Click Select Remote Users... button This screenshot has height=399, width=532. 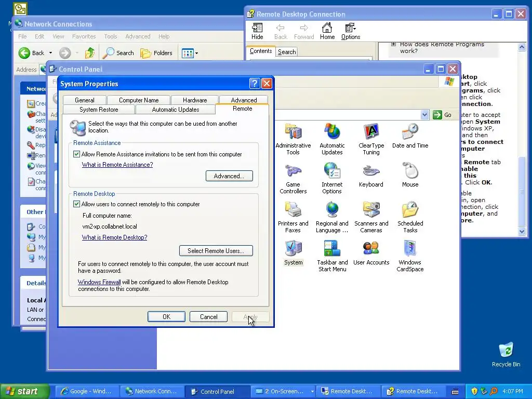pyautogui.click(x=216, y=251)
